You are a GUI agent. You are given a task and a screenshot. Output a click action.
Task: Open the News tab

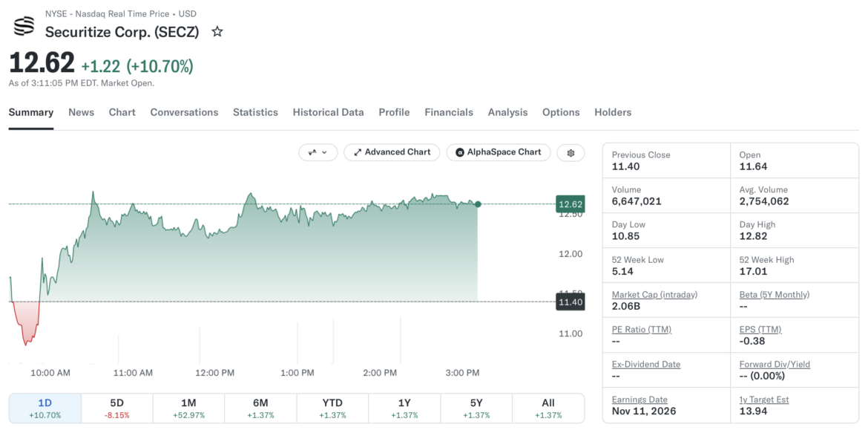tap(82, 112)
